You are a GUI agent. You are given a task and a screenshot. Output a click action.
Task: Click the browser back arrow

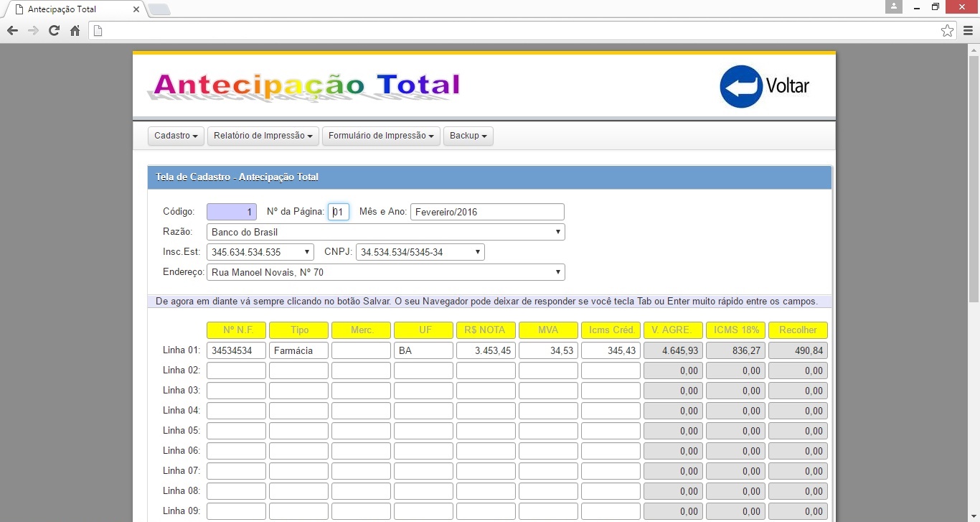point(12,31)
